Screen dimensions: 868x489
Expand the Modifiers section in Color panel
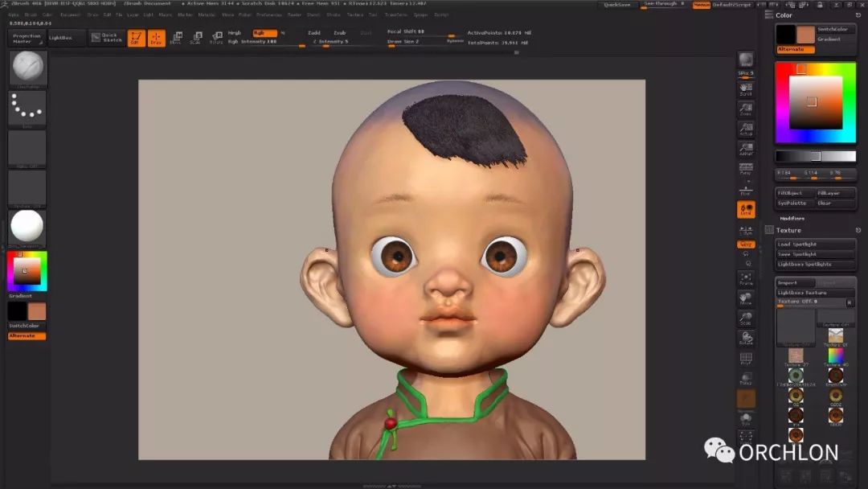coord(792,218)
